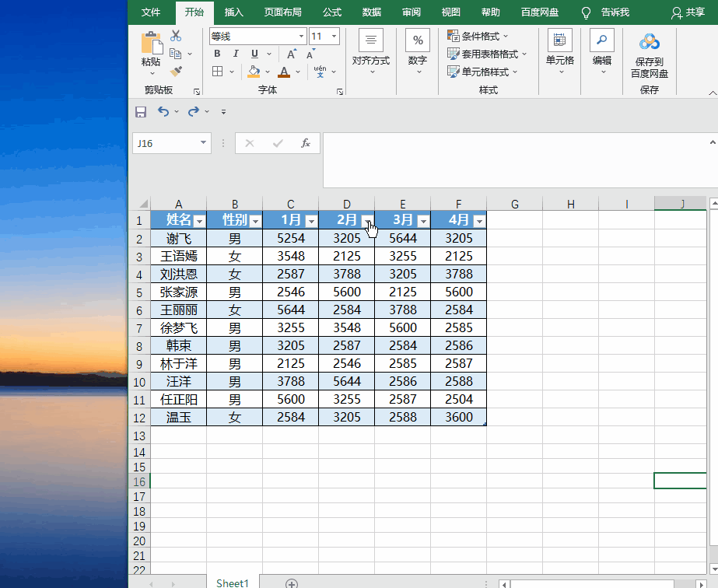Image resolution: width=718 pixels, height=588 pixels.
Task: Click the 保存到百度网盘 cloud icon
Action: click(650, 42)
